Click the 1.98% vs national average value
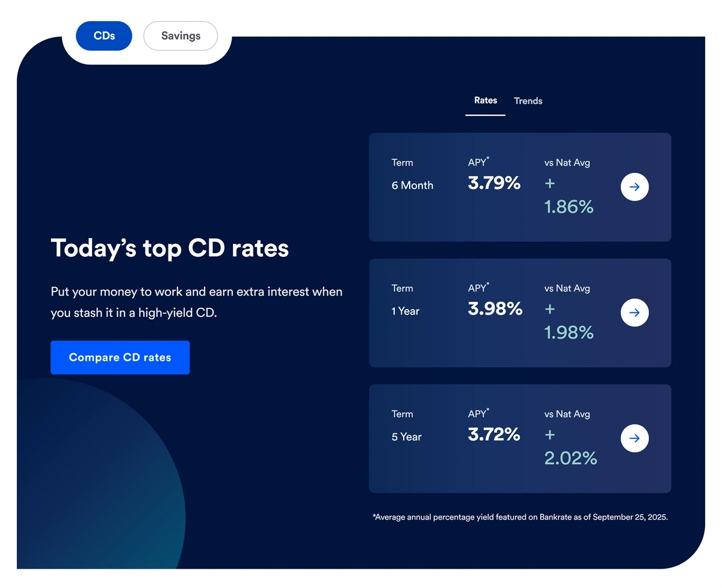 (x=569, y=320)
